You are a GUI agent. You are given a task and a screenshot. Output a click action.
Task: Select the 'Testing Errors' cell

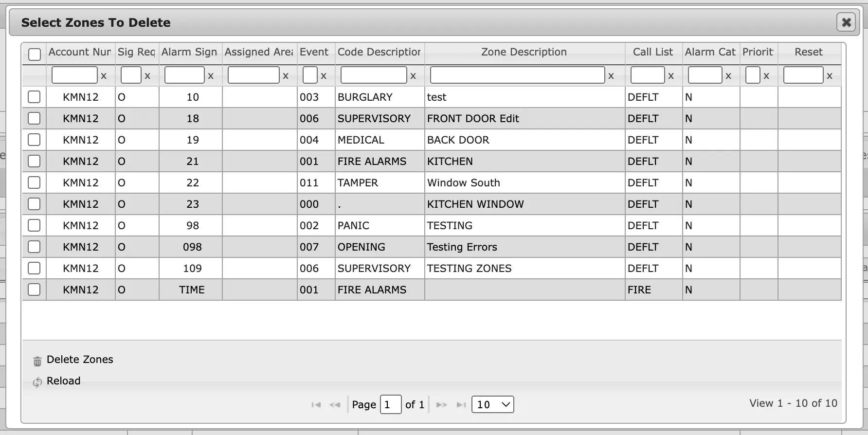pos(524,247)
